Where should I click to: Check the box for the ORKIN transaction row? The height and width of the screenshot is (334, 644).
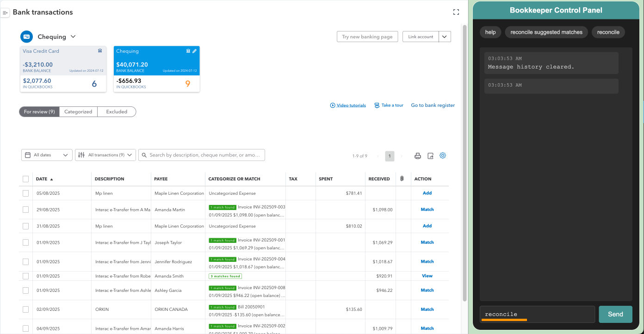tap(25, 309)
